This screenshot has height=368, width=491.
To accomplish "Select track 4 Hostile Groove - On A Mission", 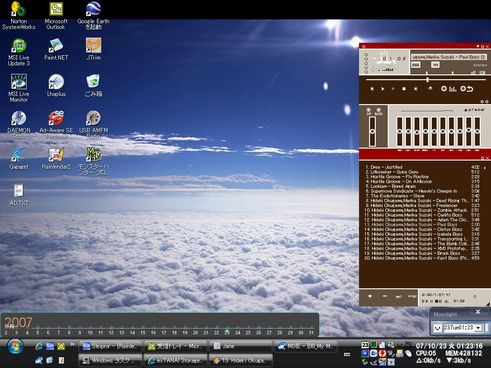I will click(x=422, y=181).
